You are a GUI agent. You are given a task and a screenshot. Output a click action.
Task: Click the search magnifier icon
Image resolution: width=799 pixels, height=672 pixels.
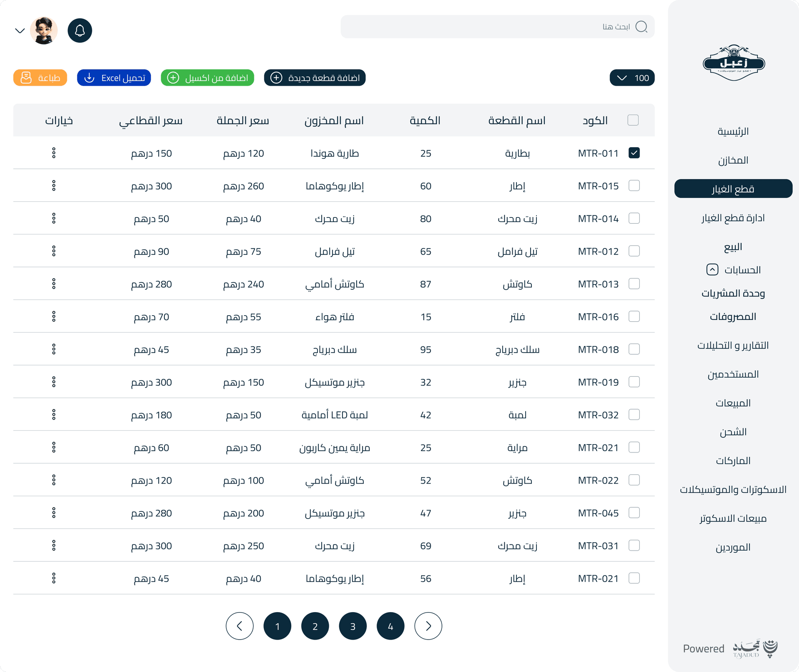point(642,27)
